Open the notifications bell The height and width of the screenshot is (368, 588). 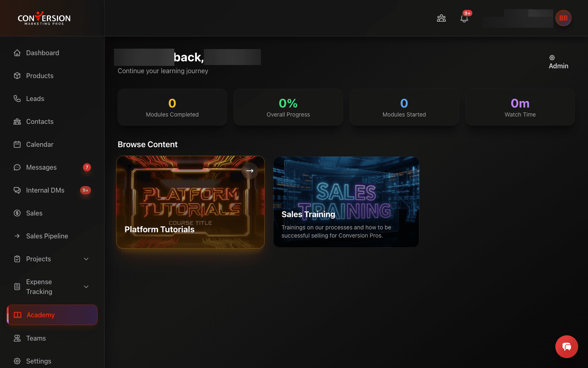point(464,18)
